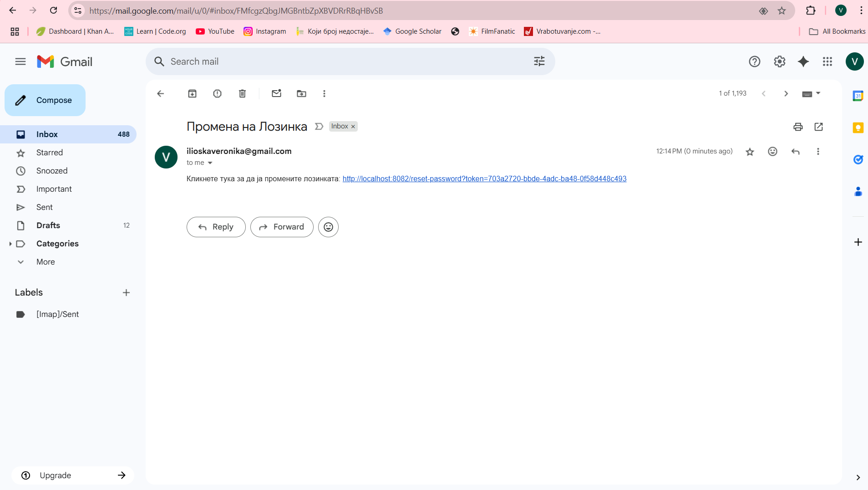Report this email as spam
The height and width of the screenshot is (490, 868).
click(x=217, y=93)
